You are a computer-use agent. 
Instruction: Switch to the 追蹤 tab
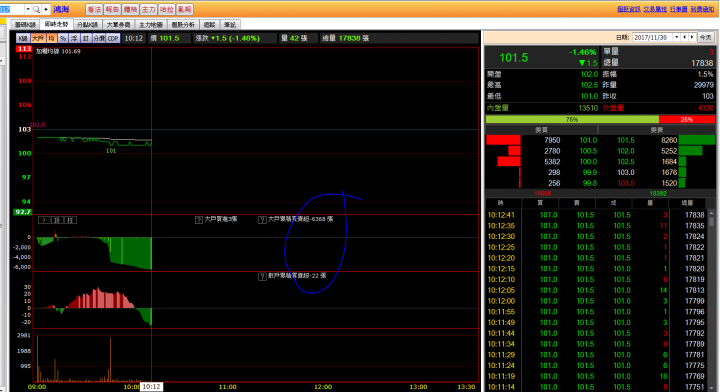209,25
